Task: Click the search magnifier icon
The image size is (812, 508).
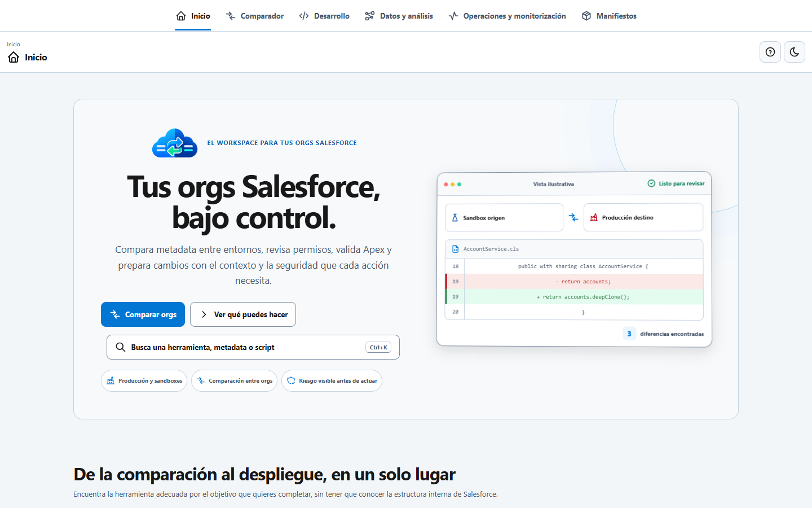Action: click(x=121, y=347)
